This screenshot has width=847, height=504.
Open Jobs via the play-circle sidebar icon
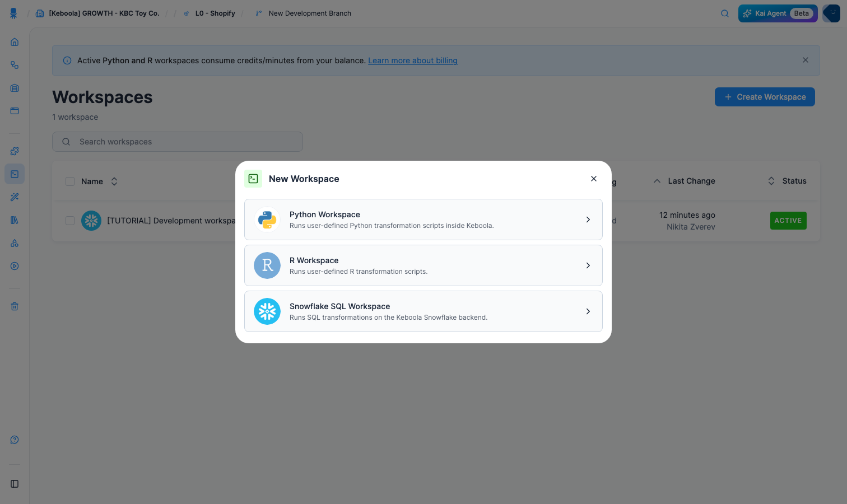click(15, 266)
